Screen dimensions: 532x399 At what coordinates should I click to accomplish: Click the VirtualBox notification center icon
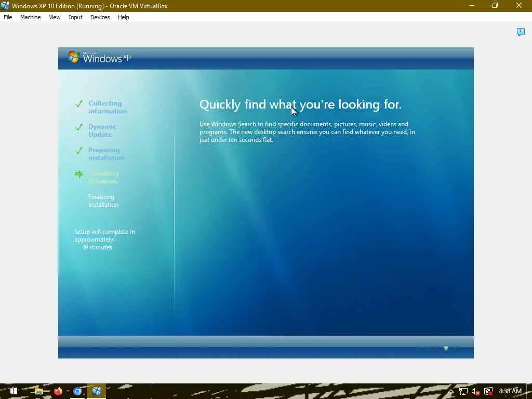(521, 32)
